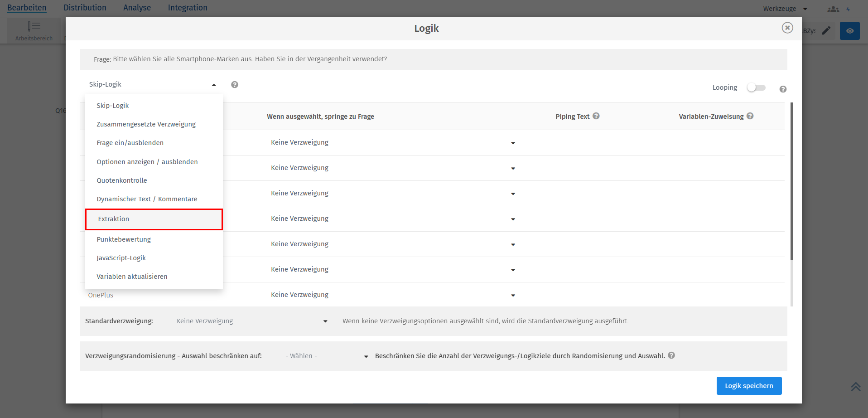Click the scroll-to-top double chevron icon
This screenshot has height=418, width=868.
(x=855, y=387)
